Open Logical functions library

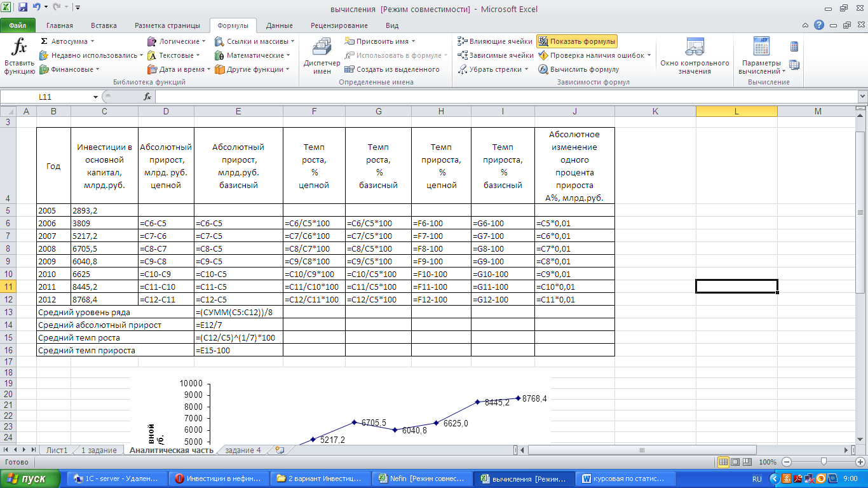177,41
